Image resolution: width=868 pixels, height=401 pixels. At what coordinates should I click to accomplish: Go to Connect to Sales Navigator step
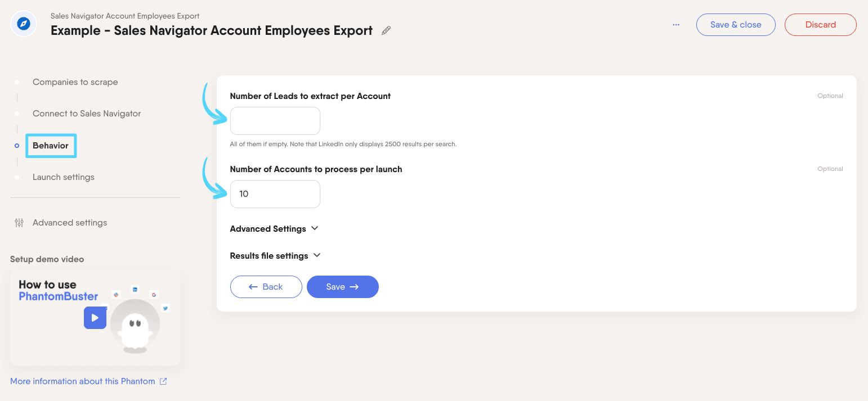(87, 114)
